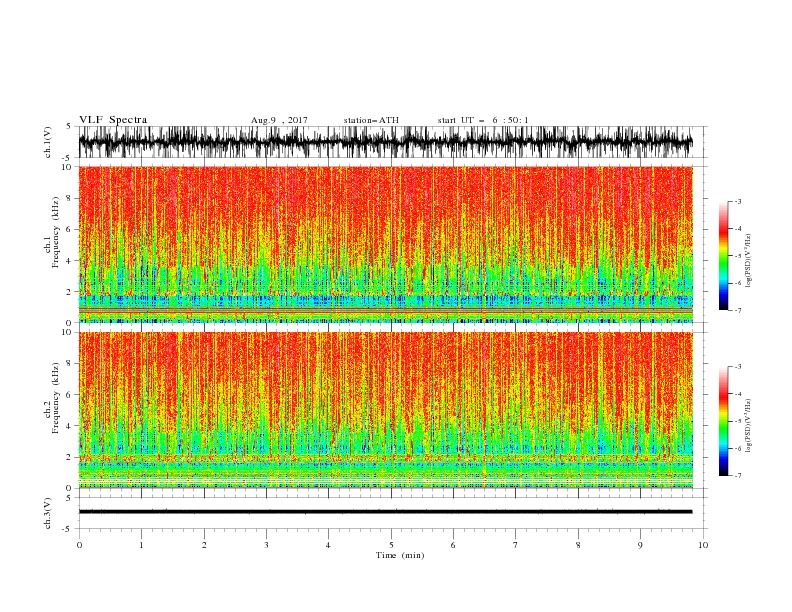Click the time axis tick label "7"
This screenshot has height=612, width=792.
[516, 545]
